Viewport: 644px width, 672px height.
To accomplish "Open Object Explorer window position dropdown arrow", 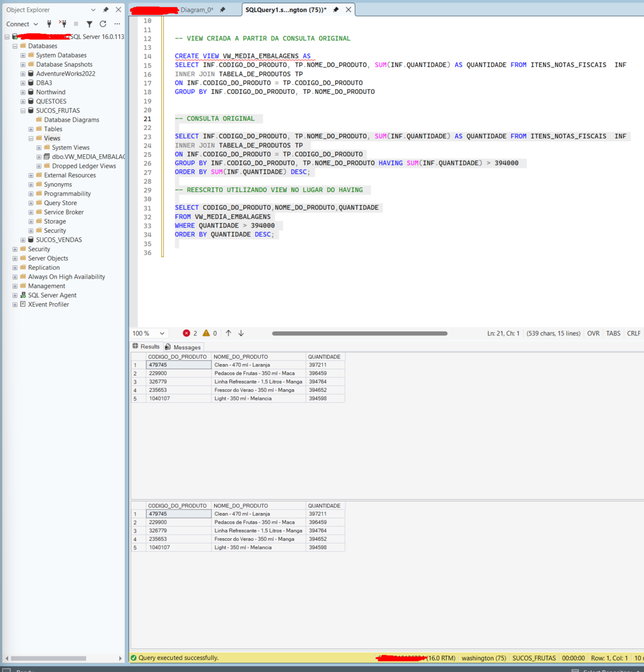I will (93, 9).
